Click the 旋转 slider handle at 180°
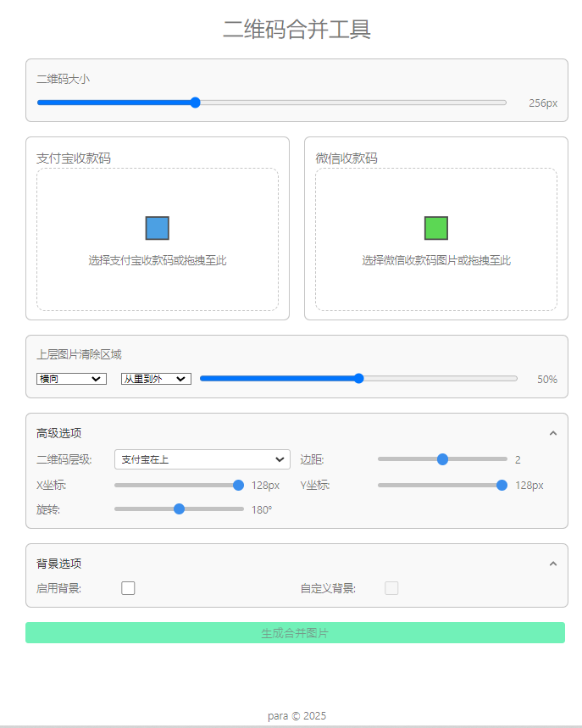Viewport: 582px width, 728px height. click(x=179, y=509)
